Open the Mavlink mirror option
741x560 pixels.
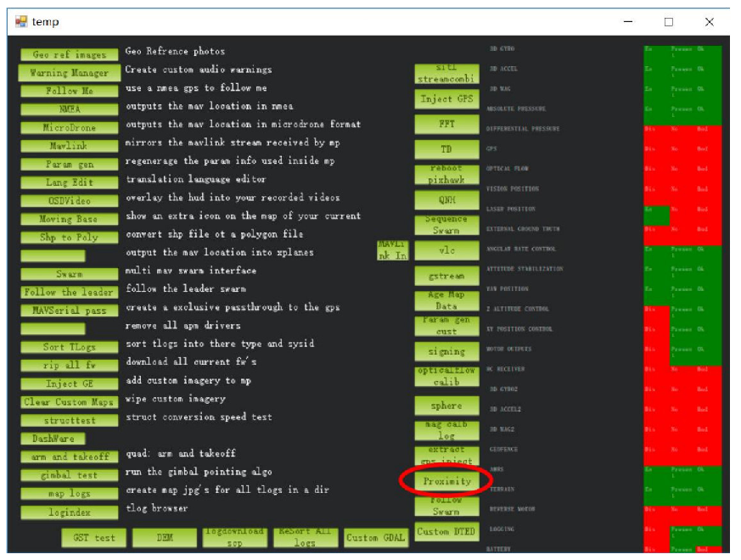69,146
